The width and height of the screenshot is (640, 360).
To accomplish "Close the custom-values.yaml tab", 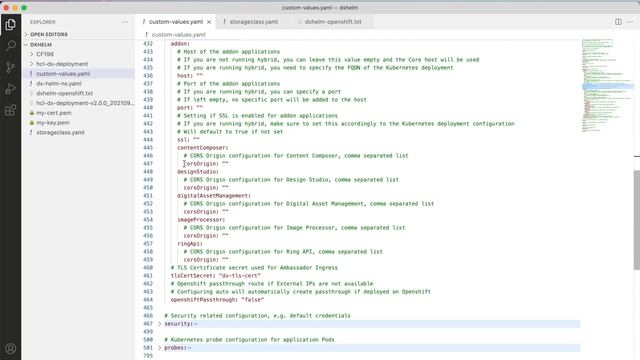I will click(x=209, y=22).
